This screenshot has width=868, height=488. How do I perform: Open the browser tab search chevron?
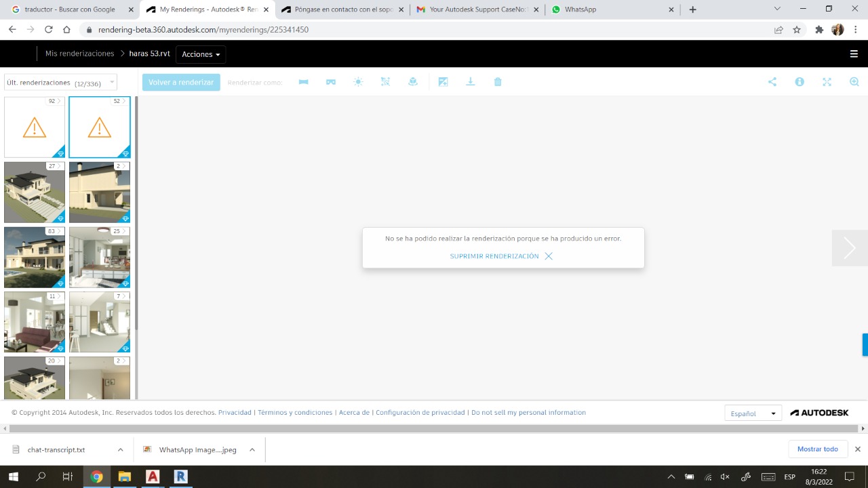[776, 9]
